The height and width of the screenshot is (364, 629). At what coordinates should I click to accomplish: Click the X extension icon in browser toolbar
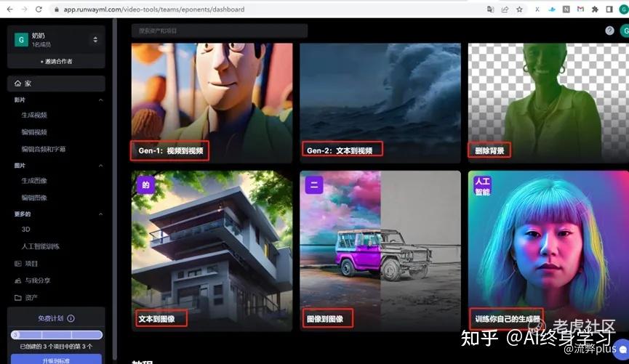click(x=537, y=9)
